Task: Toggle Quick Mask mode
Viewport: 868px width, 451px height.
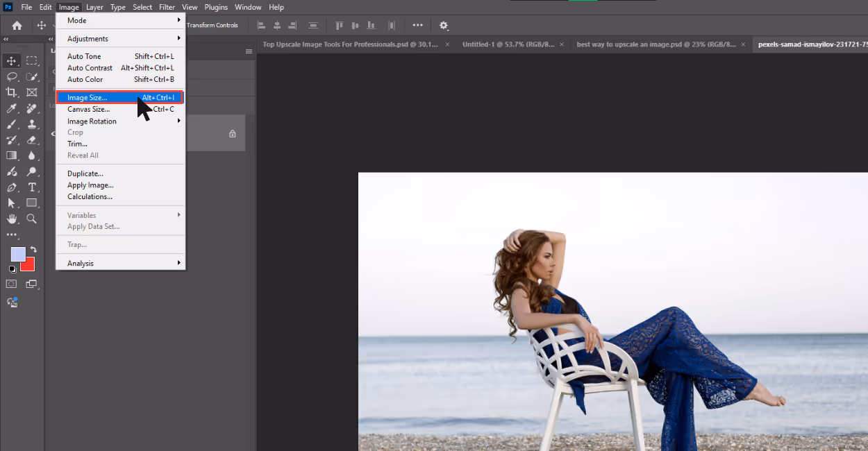Action: 12,284
